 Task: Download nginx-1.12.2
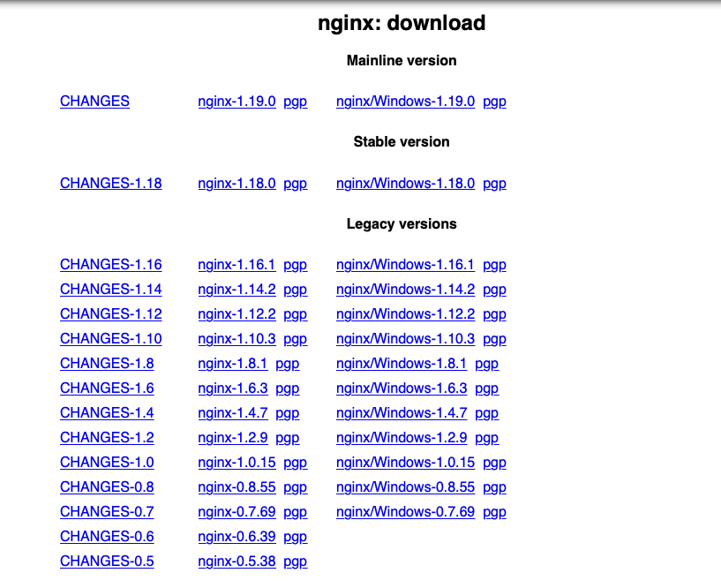coord(237,314)
